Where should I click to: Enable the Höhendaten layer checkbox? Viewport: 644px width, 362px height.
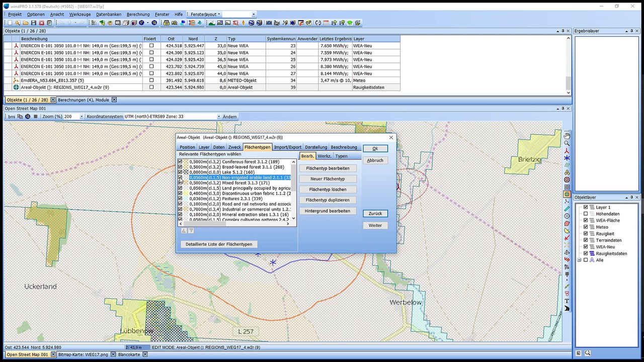pyautogui.click(x=586, y=214)
